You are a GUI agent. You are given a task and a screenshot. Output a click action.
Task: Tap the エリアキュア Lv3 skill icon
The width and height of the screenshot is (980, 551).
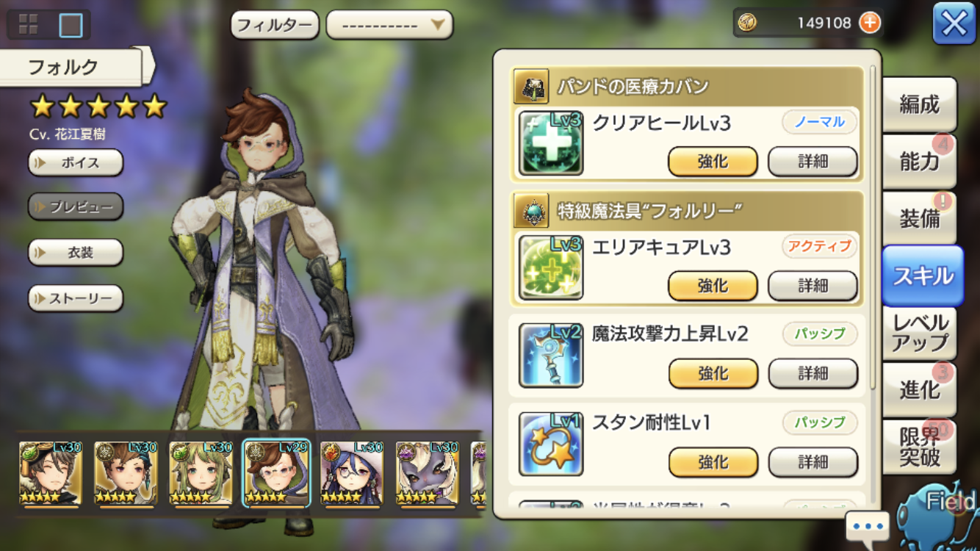(x=551, y=267)
